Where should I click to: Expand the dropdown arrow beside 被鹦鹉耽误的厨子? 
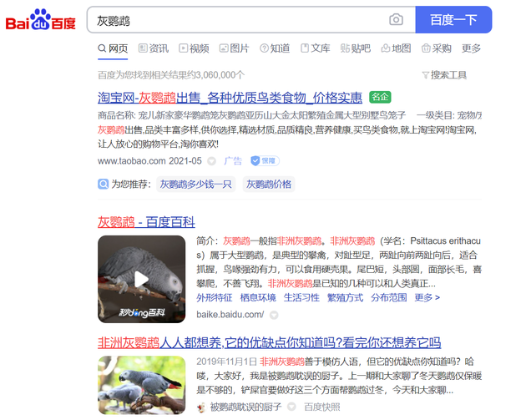(291, 407)
